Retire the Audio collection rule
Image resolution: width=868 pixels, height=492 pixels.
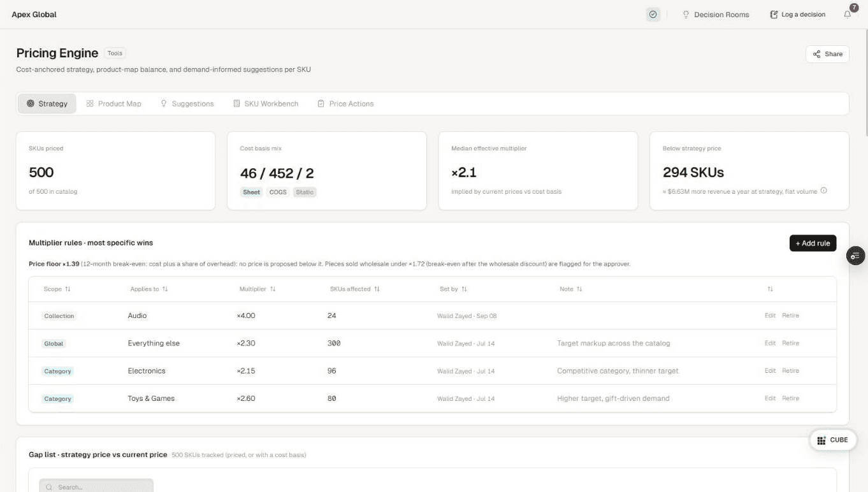790,315
